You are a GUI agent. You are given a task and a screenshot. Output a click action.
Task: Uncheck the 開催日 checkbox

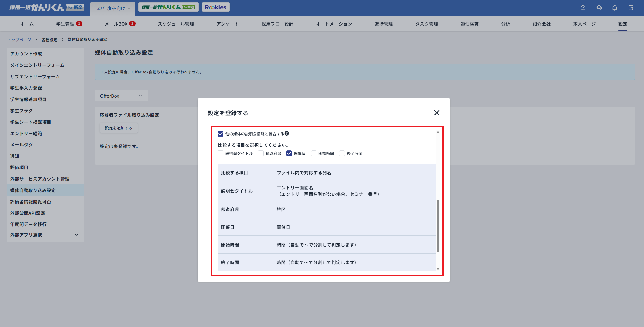(x=289, y=153)
